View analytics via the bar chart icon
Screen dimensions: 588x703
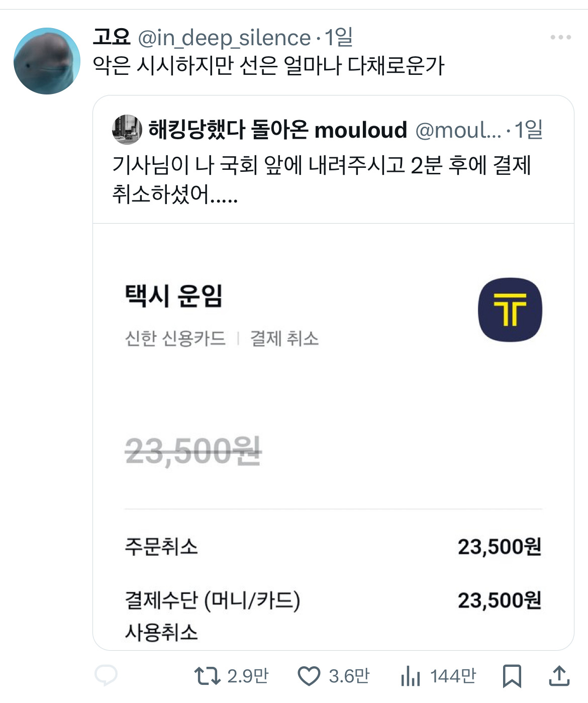point(410,676)
